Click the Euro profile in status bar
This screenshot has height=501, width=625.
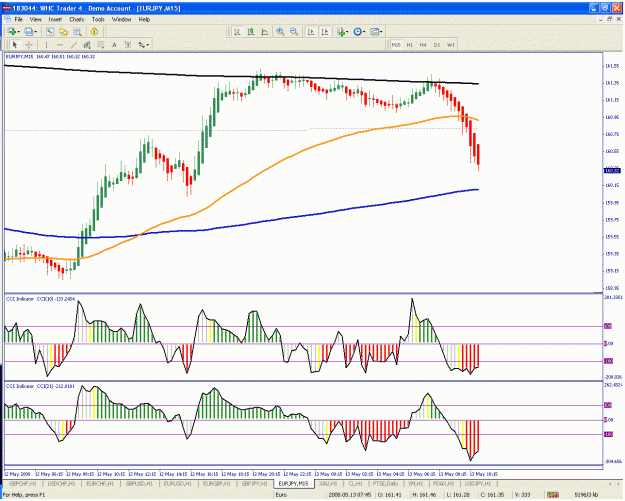(x=281, y=495)
